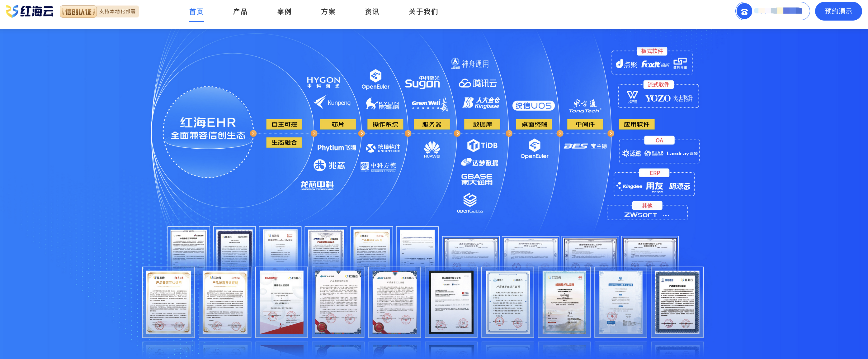
Task: Click the phone icon in header
Action: point(744,12)
